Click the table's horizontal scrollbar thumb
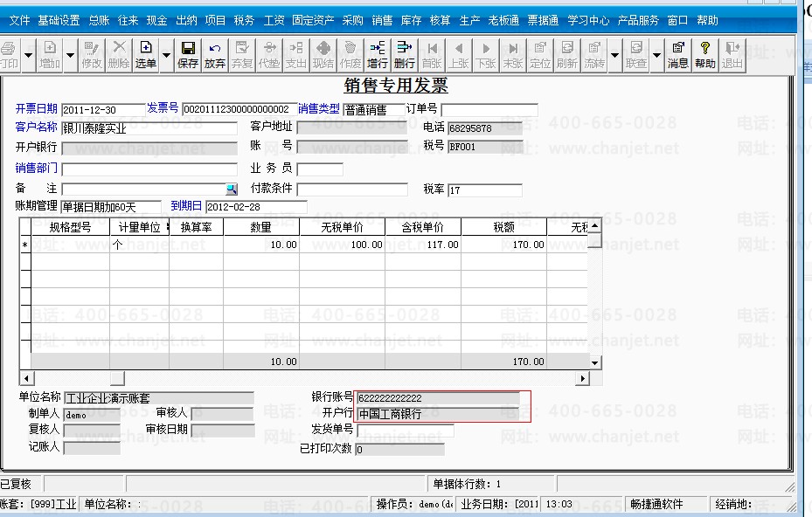 (117, 378)
